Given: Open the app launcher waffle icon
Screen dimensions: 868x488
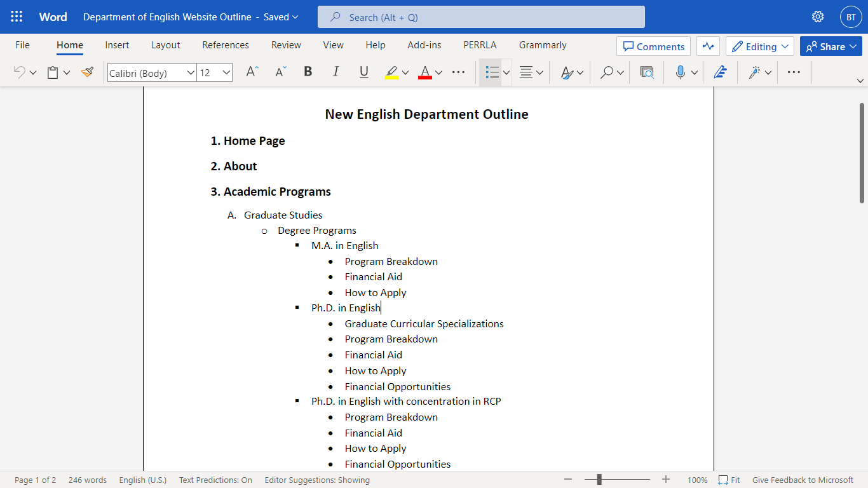Looking at the screenshot, I should pos(17,17).
